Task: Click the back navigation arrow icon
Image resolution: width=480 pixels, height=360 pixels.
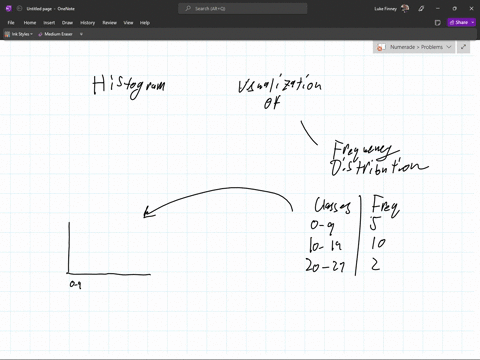Action: [x=19, y=9]
